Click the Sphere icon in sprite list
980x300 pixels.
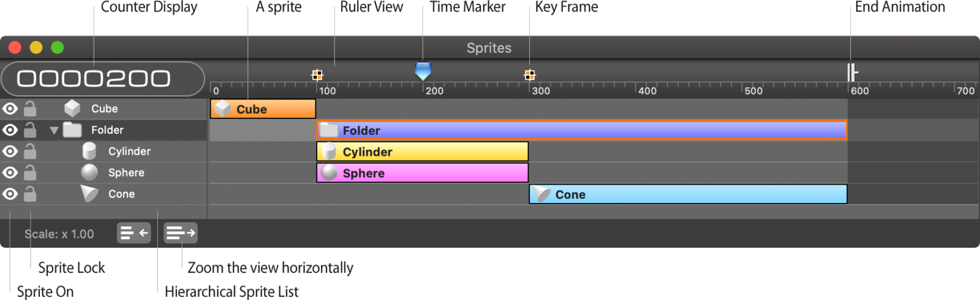coord(89,172)
